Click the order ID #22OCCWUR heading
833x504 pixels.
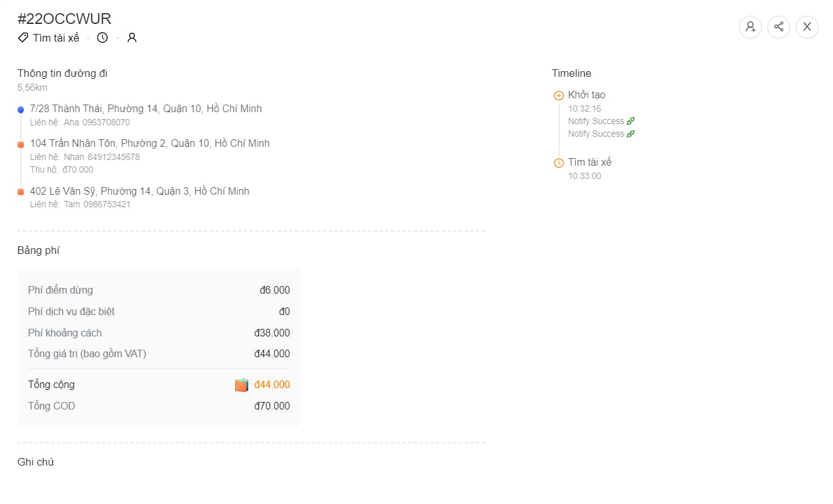point(64,19)
